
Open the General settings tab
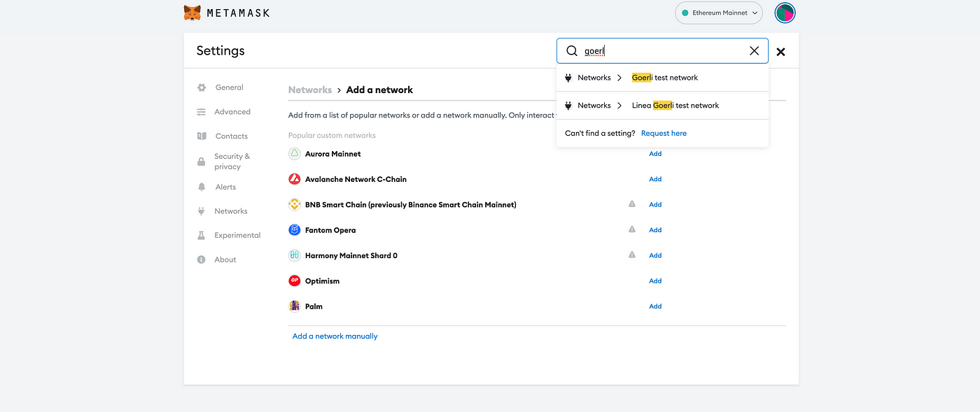[x=229, y=87]
